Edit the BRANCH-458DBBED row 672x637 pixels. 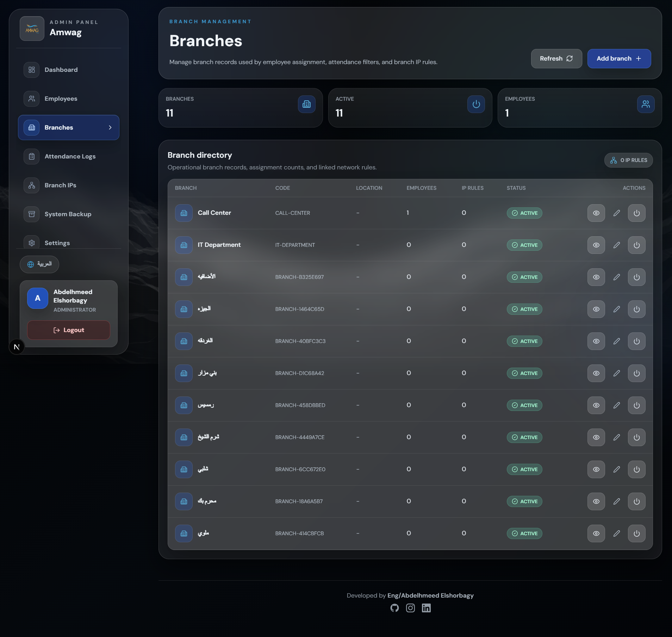tap(617, 405)
